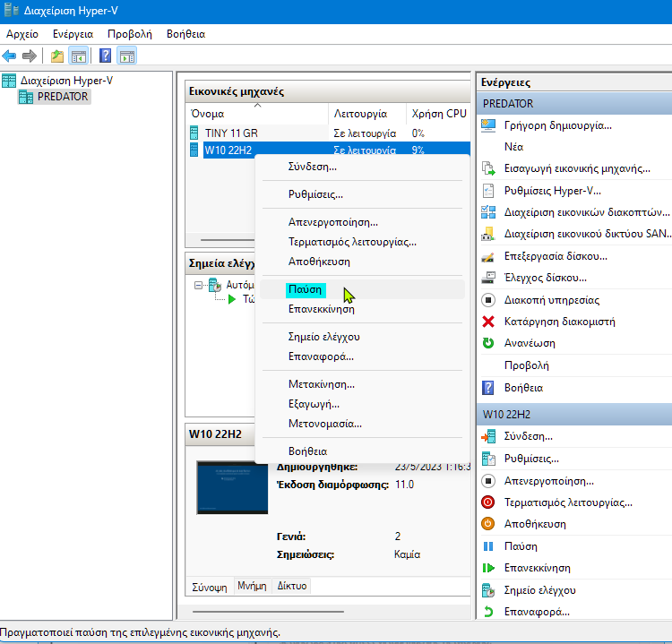Click the W10 22H2 virtual machine thumbnail

[232, 488]
